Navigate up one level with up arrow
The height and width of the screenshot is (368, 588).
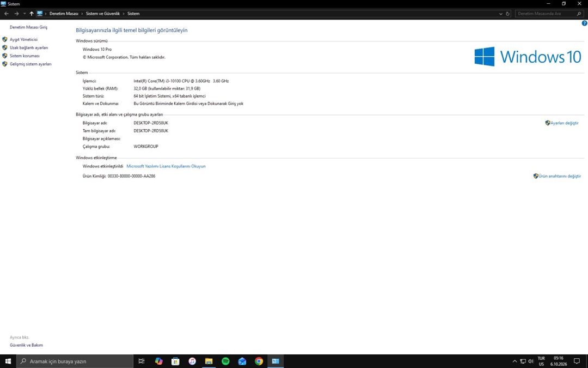[x=32, y=14]
